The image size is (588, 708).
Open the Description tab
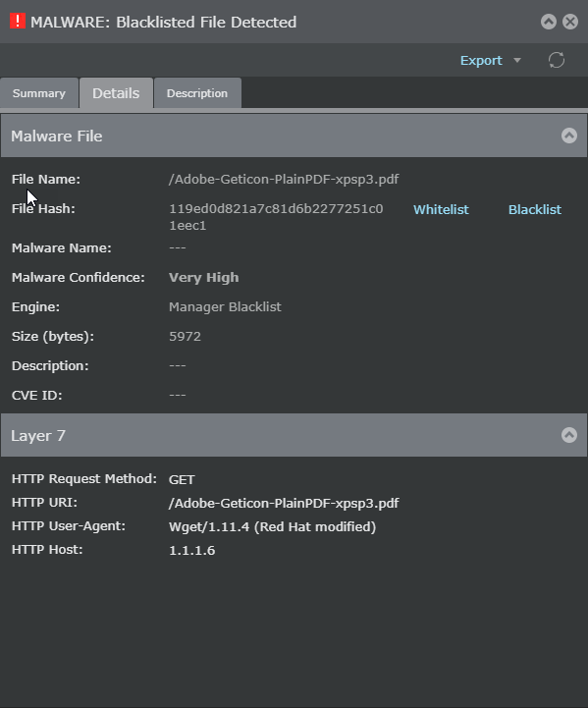pos(197,93)
